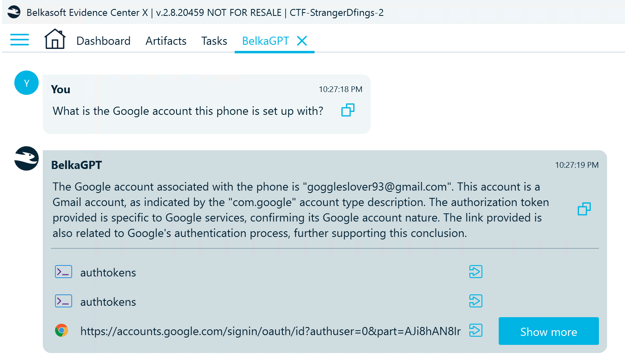Switch to the Artifacts tab
The image size is (625, 364).
click(166, 41)
